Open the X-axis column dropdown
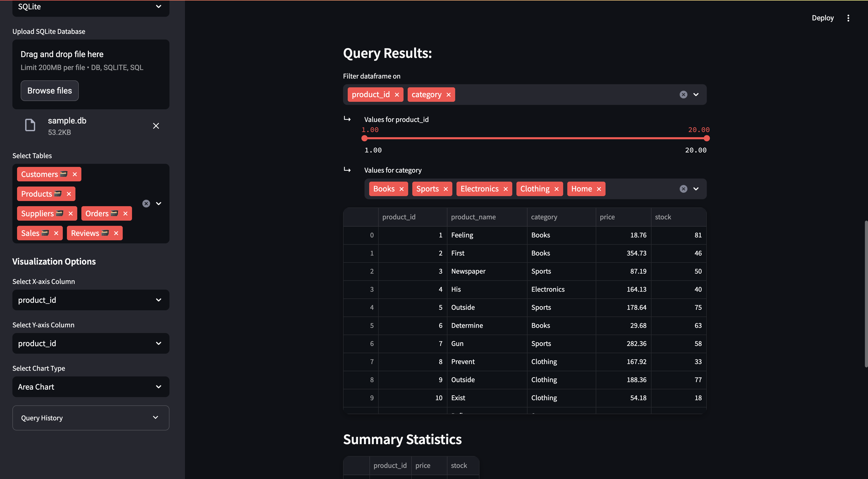 pos(91,300)
